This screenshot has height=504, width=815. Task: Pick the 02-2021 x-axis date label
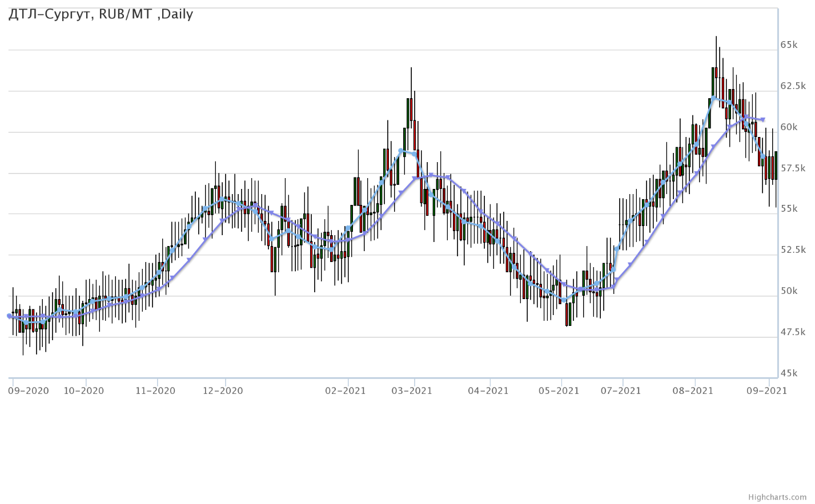coord(345,391)
